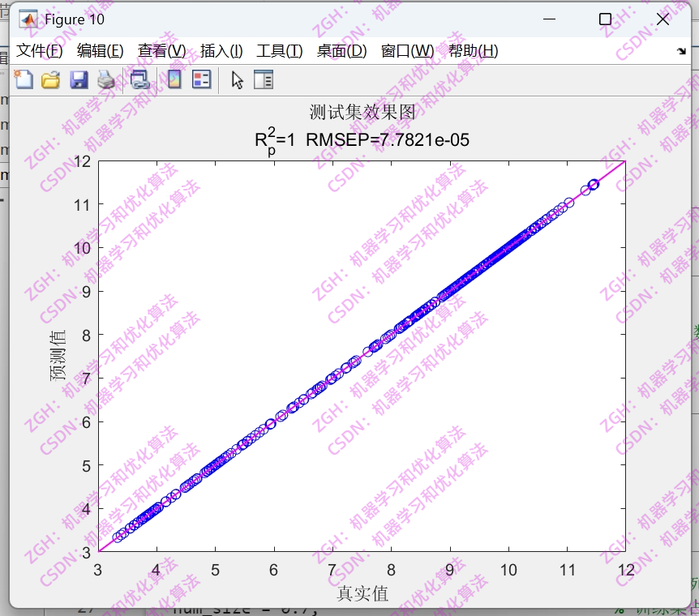Open the 桌面(D) menu

342,51
